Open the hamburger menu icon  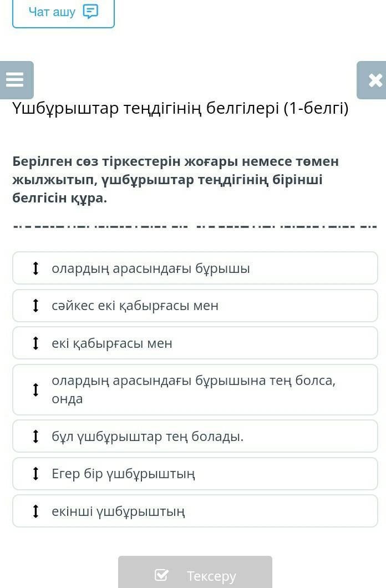click(16, 80)
